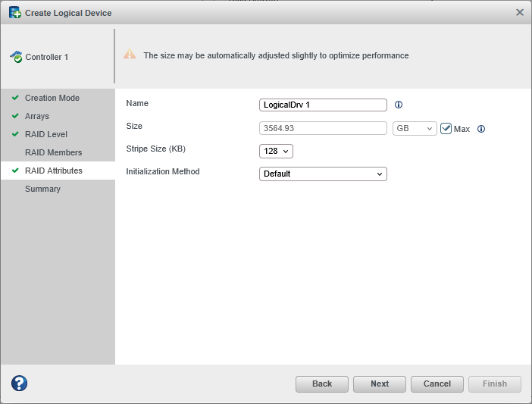Click the Back button
Screen dimensions: 532x404
click(x=322, y=384)
